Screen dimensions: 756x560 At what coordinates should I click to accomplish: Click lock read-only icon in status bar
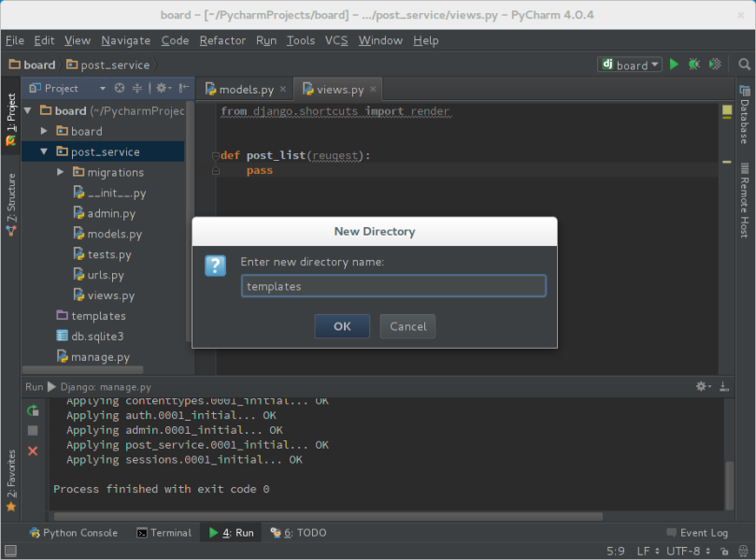tap(724, 551)
